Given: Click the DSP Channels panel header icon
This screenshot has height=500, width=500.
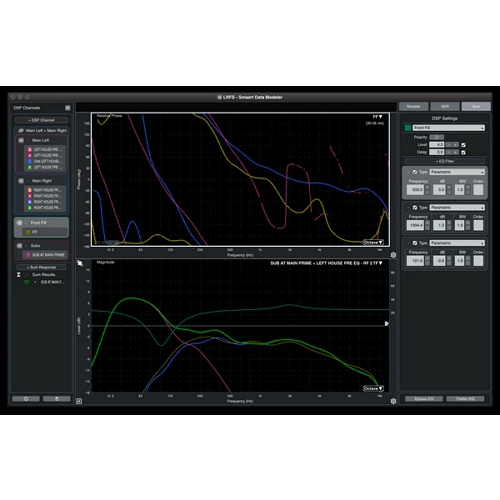Looking at the screenshot, I should (x=68, y=108).
